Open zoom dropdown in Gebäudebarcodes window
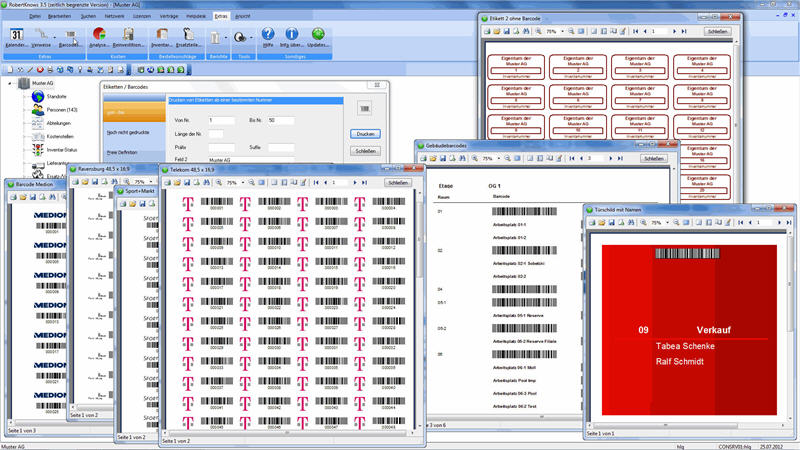Screen dimensions: 800x450 click(x=498, y=158)
